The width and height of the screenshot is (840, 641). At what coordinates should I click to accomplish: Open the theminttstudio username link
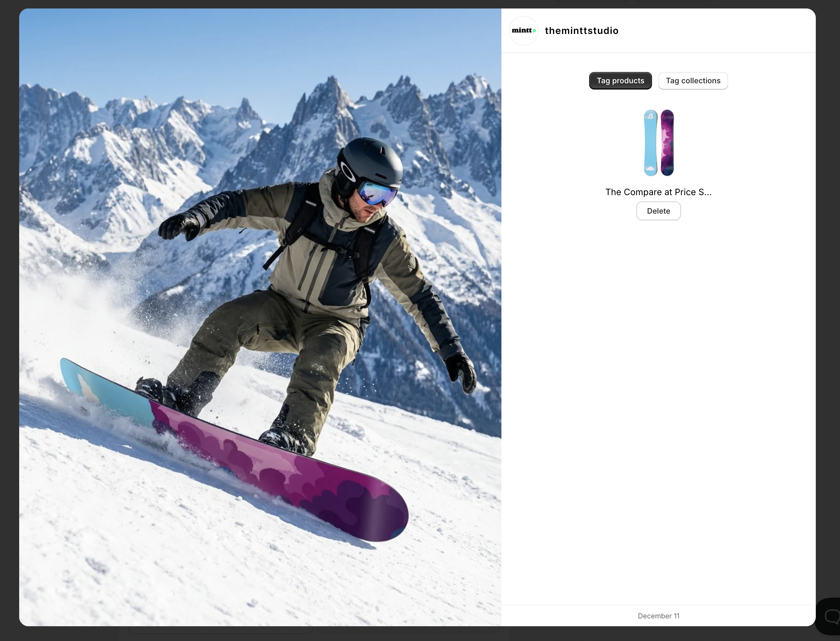click(x=581, y=30)
